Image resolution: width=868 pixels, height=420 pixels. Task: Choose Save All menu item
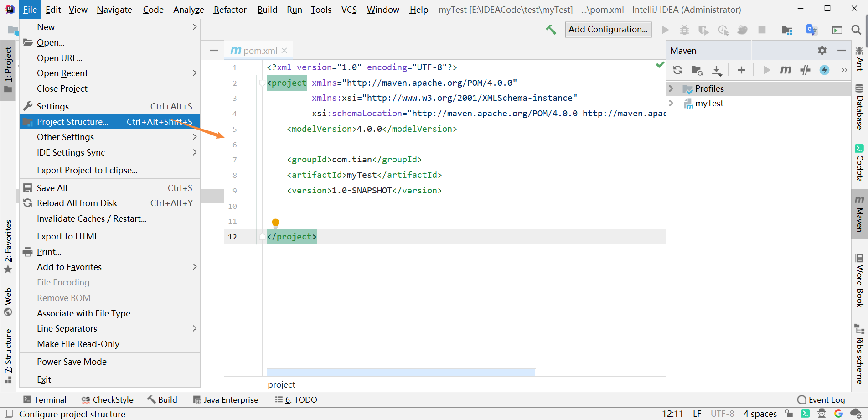pos(110,188)
